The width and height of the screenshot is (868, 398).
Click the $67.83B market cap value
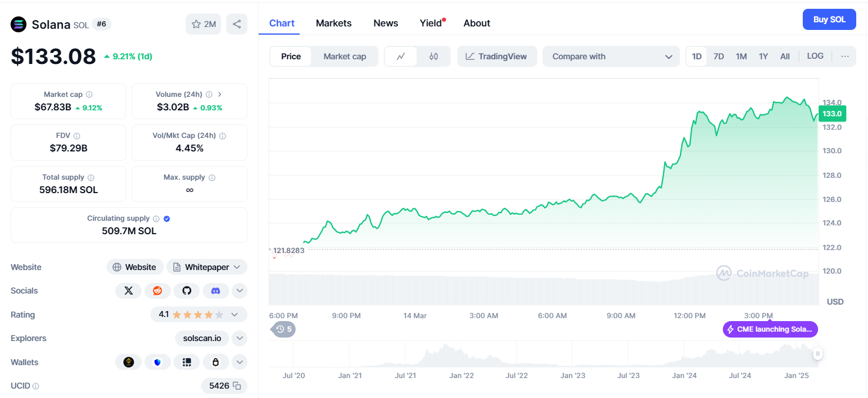point(53,107)
